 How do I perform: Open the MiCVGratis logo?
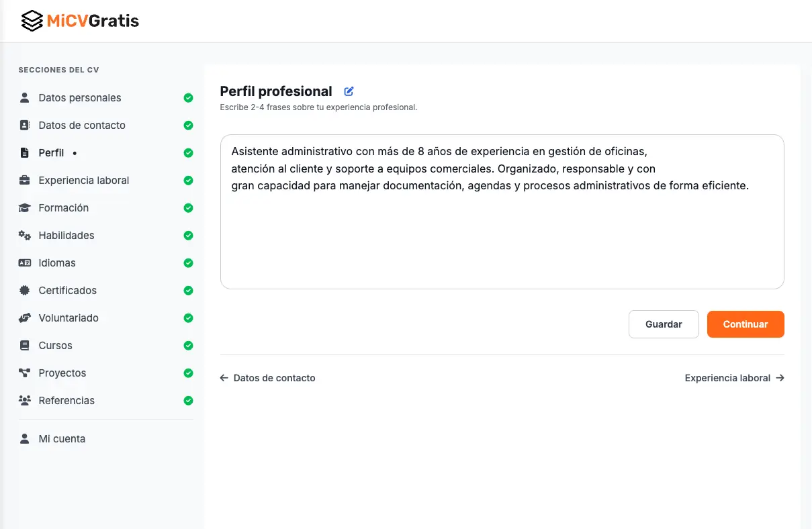79,20
